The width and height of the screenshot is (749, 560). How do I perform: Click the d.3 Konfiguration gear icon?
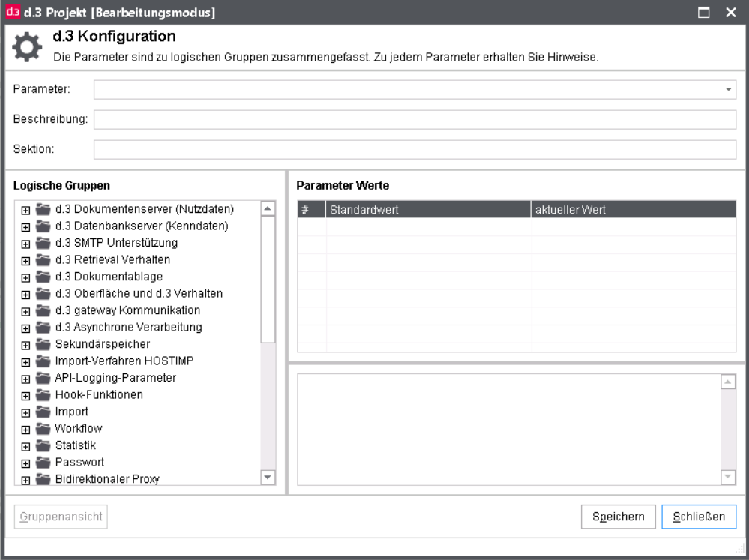point(27,46)
